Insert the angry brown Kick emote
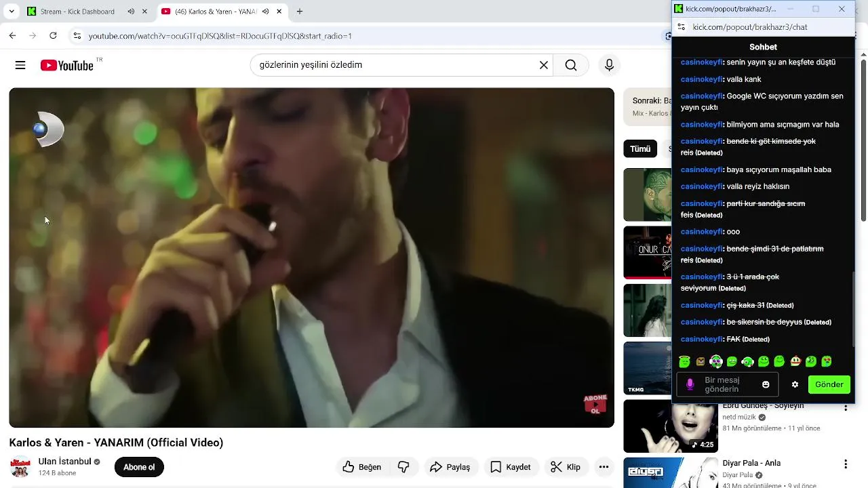This screenshot has width=868, height=488. click(701, 361)
